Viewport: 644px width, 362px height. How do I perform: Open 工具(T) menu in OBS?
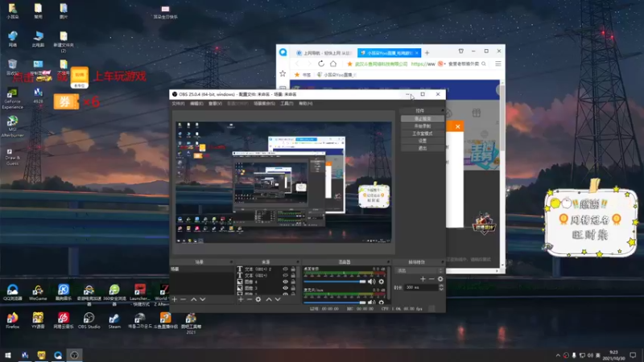click(x=287, y=104)
